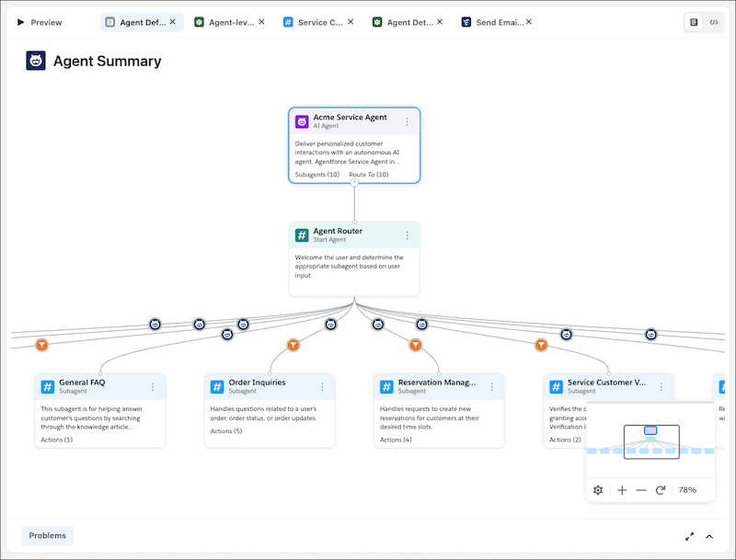Image resolution: width=736 pixels, height=560 pixels.
Task: Open canvas settings gear icon
Action: [x=598, y=490]
